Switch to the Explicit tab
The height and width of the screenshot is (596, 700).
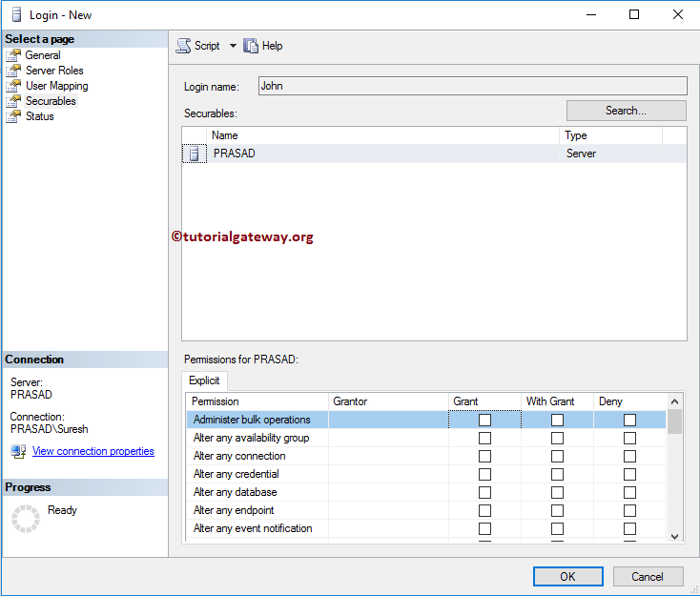click(x=204, y=380)
